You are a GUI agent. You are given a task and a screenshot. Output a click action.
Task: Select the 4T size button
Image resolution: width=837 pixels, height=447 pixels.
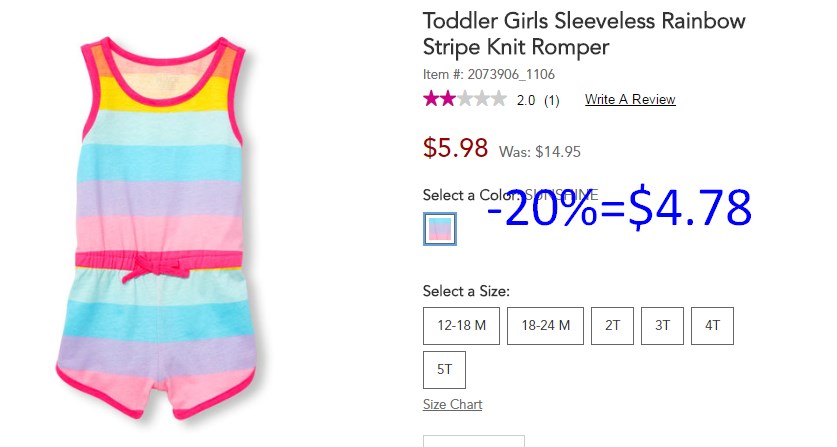712,326
